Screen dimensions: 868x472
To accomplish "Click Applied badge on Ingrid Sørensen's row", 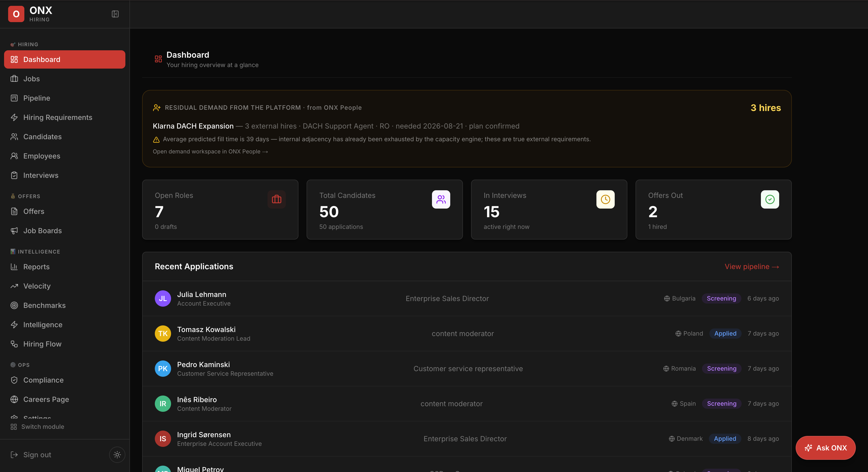I will click(x=725, y=439).
